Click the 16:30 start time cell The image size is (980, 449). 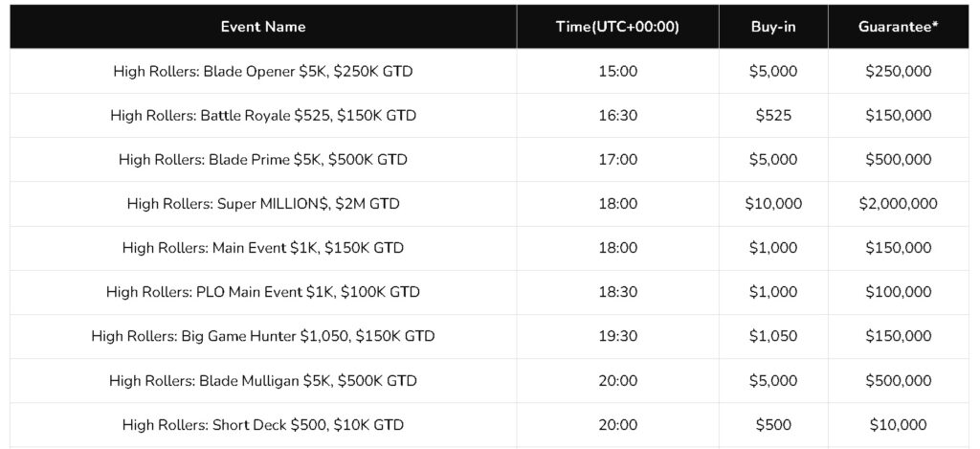click(617, 116)
